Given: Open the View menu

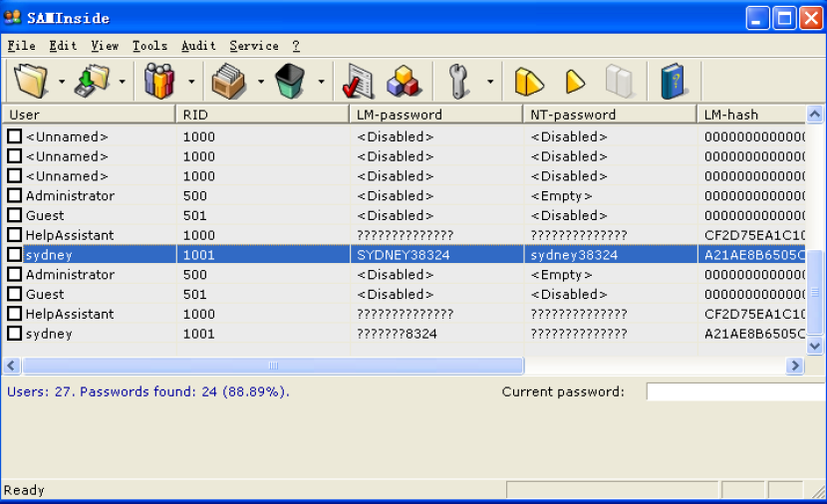Looking at the screenshot, I should [105, 46].
